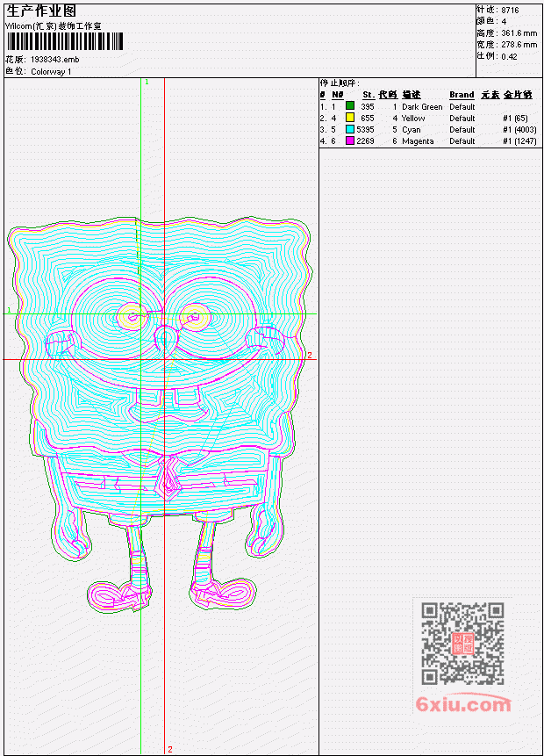Viewport: 544px width, 756px height.
Task: Select the Cyan color swatch
Action: (x=350, y=129)
